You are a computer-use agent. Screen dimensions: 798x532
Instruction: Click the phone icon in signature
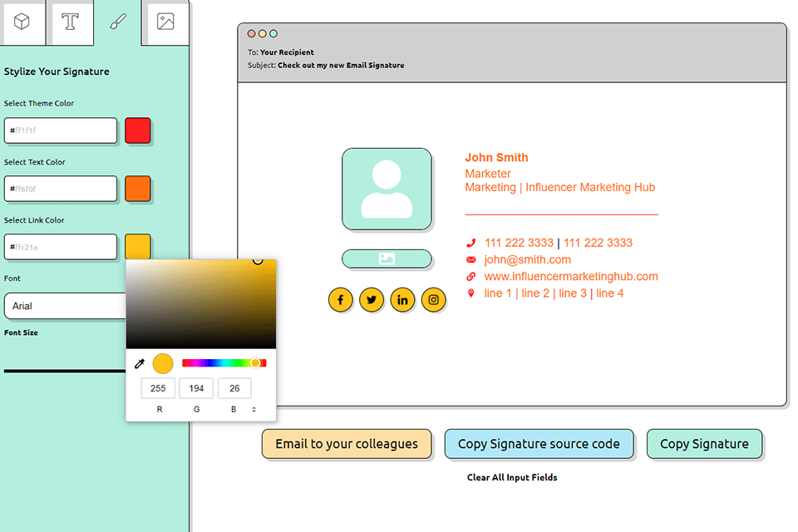click(471, 243)
